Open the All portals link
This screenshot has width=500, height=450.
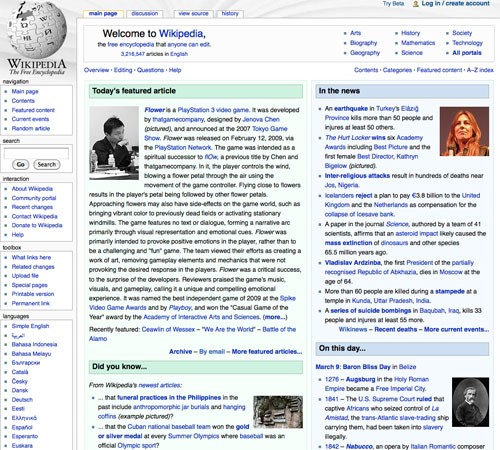[467, 53]
